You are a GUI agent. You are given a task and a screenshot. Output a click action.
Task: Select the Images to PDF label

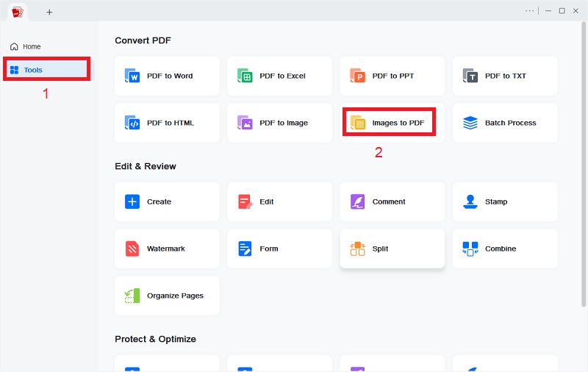[398, 123]
